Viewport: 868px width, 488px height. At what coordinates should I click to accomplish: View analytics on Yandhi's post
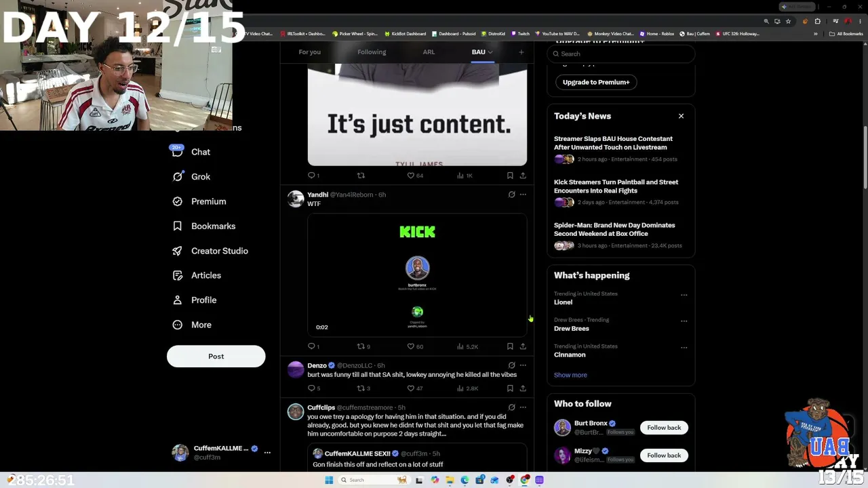click(x=467, y=346)
